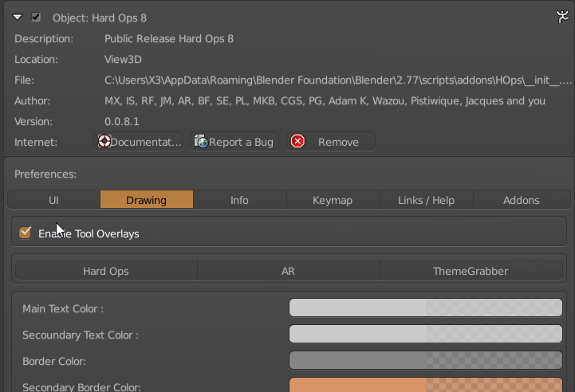Click the addon file path text
Screen dimensions: 575x392
(x=337, y=80)
